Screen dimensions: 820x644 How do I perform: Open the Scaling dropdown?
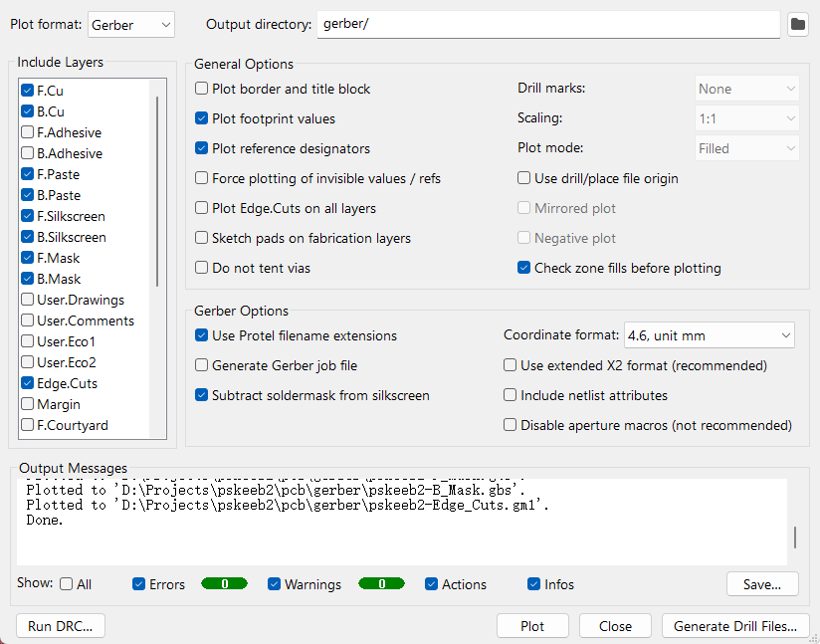[x=746, y=118]
